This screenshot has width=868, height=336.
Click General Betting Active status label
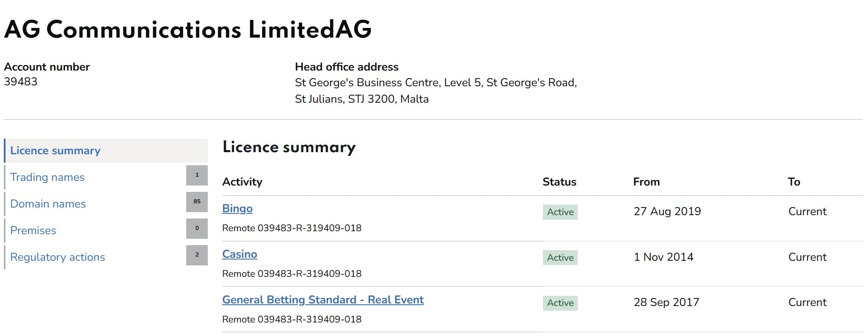[x=560, y=303]
